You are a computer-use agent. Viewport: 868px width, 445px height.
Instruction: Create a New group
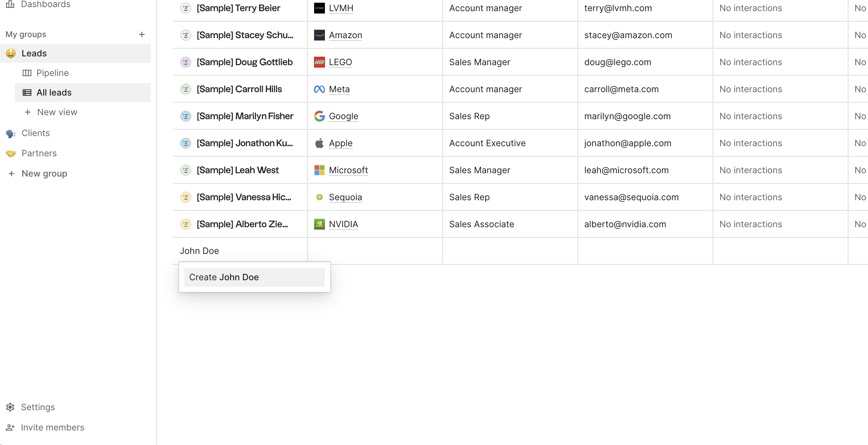point(44,174)
